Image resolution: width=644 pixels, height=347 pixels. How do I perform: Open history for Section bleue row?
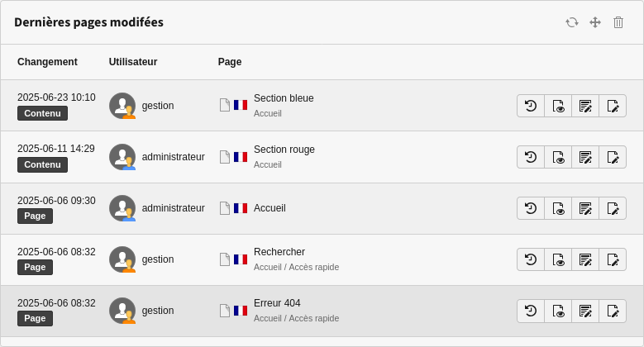point(531,106)
